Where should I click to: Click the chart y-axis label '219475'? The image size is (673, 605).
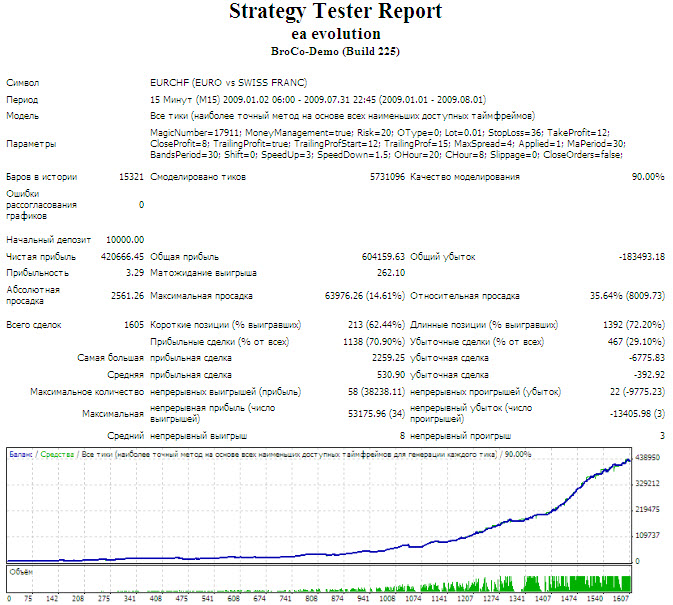[647, 509]
